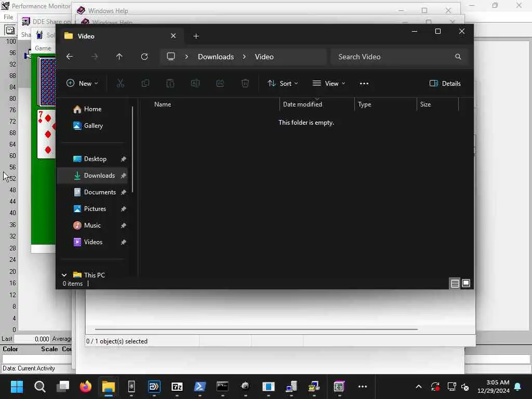
Task: Click the 7 of diamonds card
Action: 46,134
